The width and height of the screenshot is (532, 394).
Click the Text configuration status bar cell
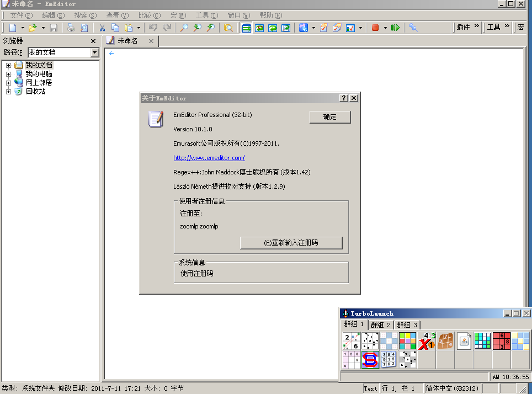[x=370, y=388]
